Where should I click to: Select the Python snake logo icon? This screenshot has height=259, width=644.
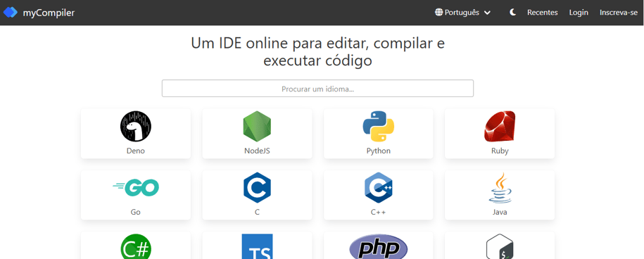(x=378, y=127)
